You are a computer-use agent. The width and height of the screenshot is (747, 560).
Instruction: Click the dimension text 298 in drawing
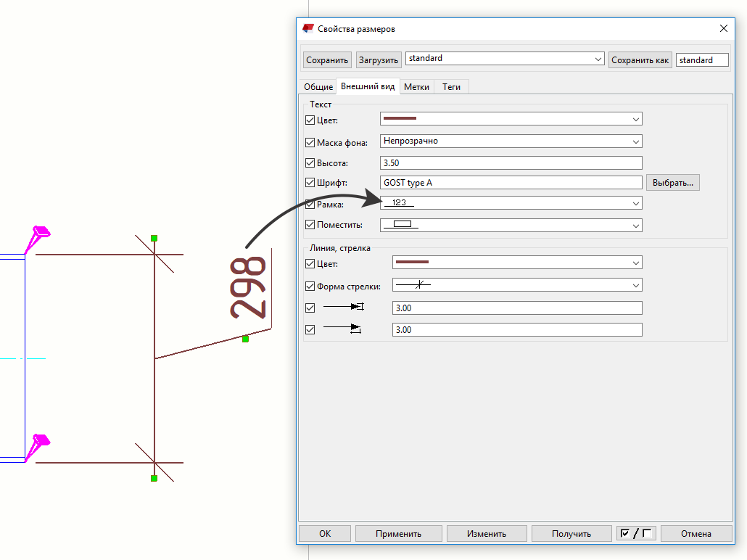click(x=248, y=288)
